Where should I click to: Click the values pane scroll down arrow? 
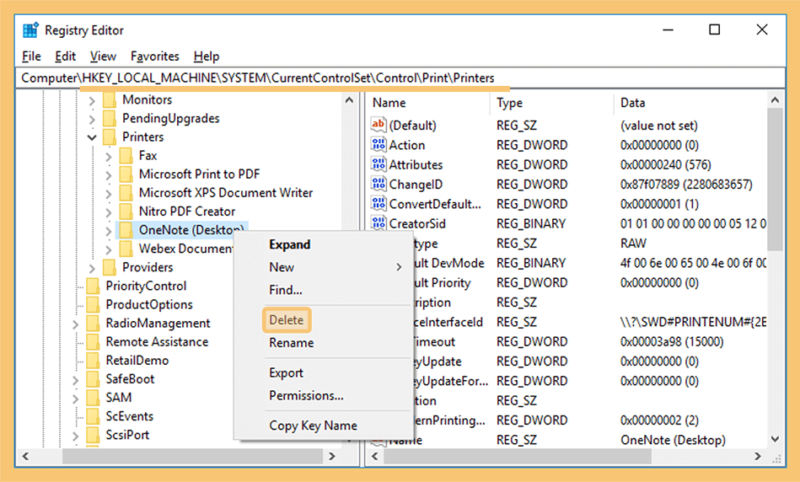775,439
